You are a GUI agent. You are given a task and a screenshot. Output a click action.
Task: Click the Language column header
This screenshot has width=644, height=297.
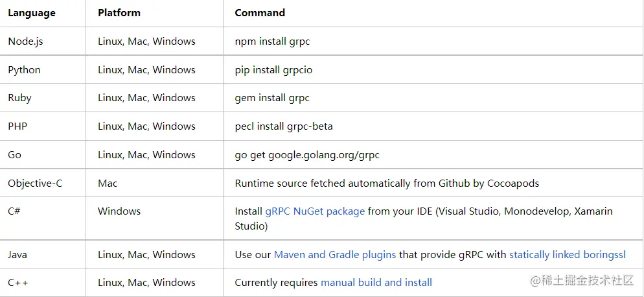[x=32, y=13]
